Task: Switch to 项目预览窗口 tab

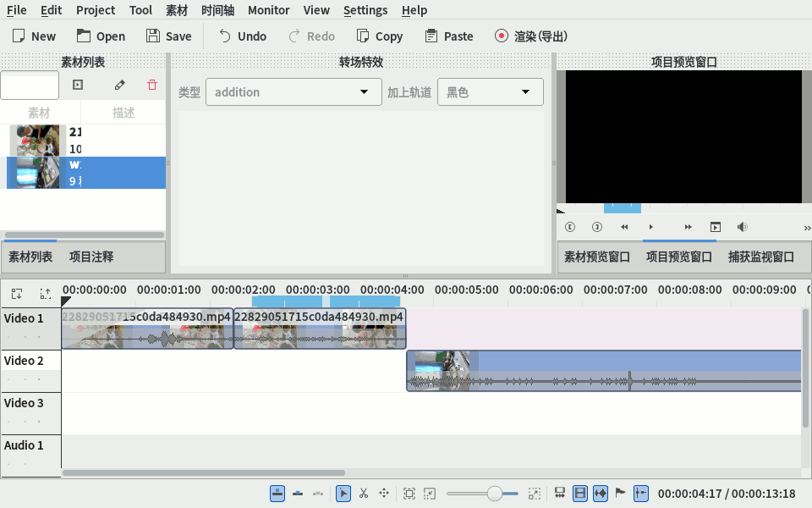Action: [x=679, y=257]
